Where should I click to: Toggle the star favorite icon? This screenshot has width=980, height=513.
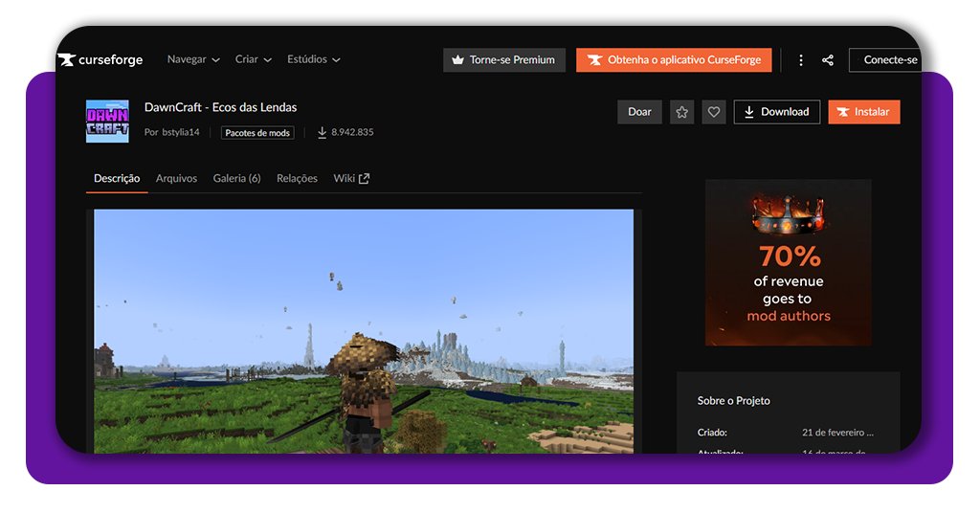pos(681,112)
